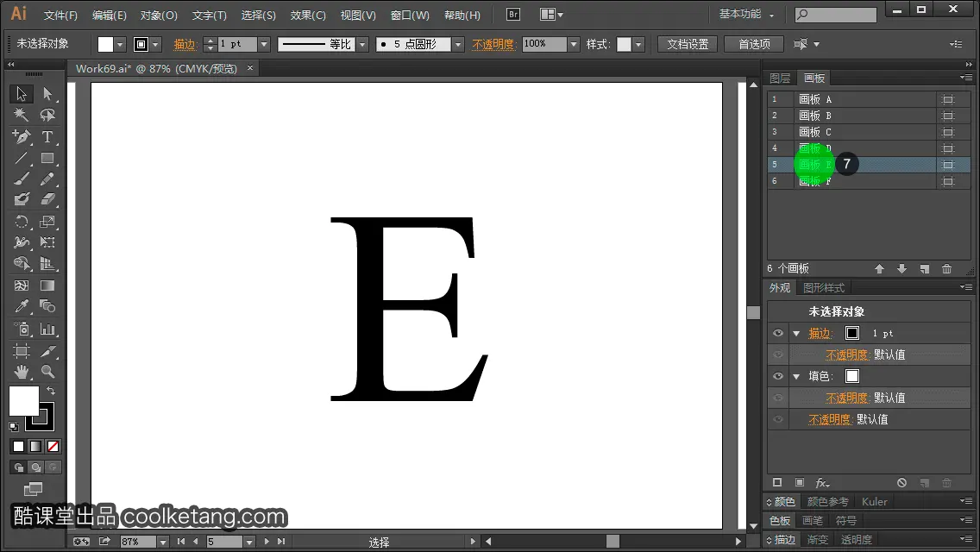This screenshot has width=980, height=552.
Task: Select the Direct Selection tool
Action: 47,94
